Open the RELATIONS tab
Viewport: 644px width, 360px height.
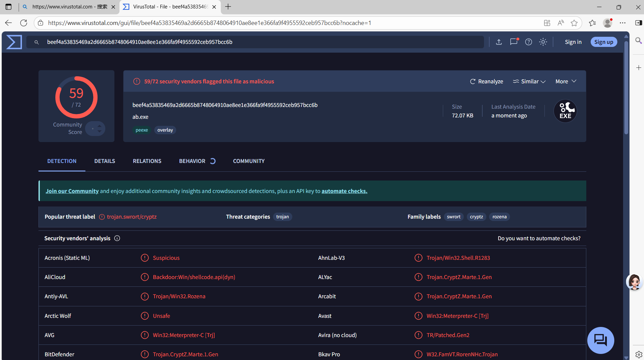pyautogui.click(x=147, y=161)
